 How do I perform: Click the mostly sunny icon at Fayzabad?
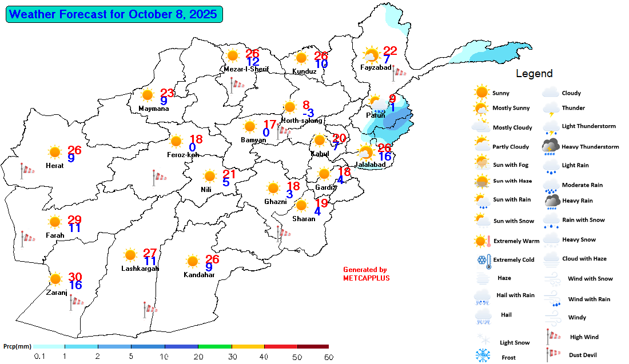pos(372,55)
